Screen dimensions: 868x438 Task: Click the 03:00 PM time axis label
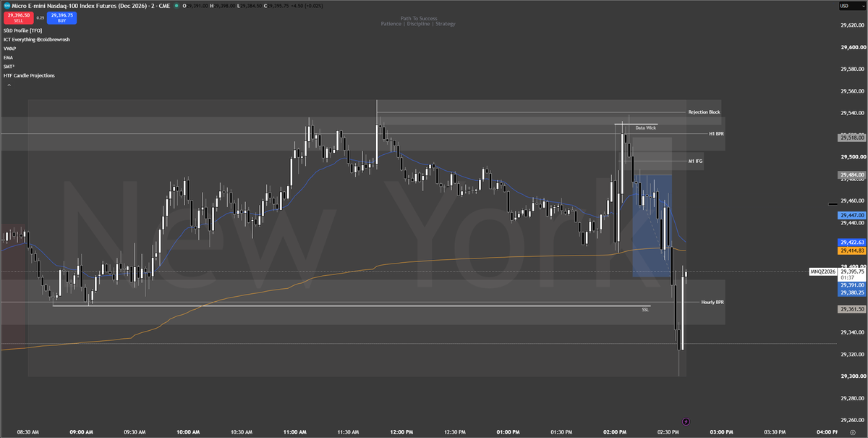(721, 432)
